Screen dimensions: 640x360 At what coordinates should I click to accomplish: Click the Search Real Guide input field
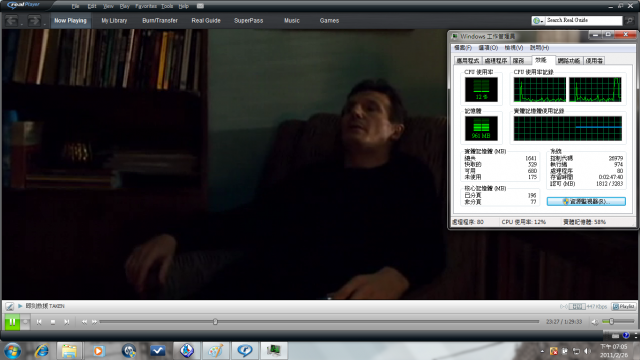584,20
